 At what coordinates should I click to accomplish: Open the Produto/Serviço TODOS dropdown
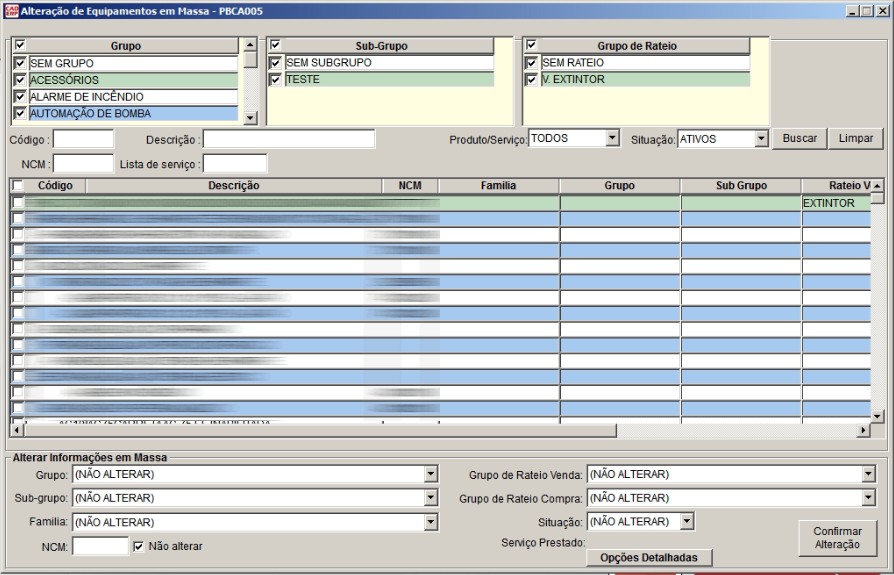point(612,138)
